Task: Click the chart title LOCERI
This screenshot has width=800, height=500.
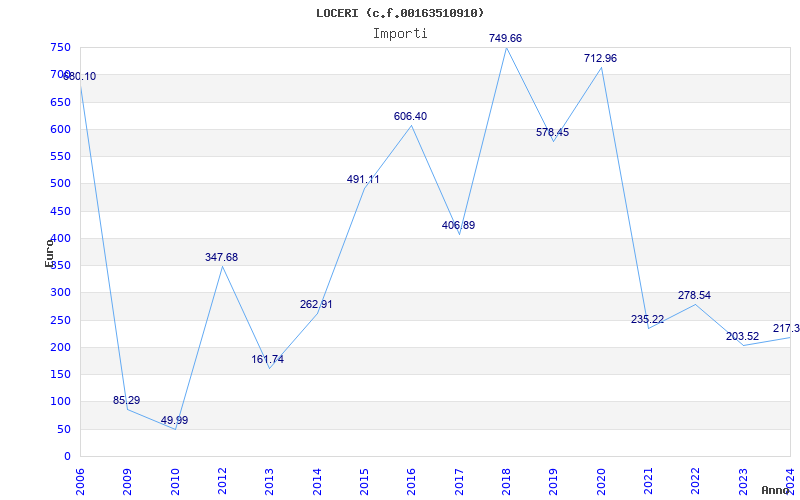Action: tap(400, 13)
